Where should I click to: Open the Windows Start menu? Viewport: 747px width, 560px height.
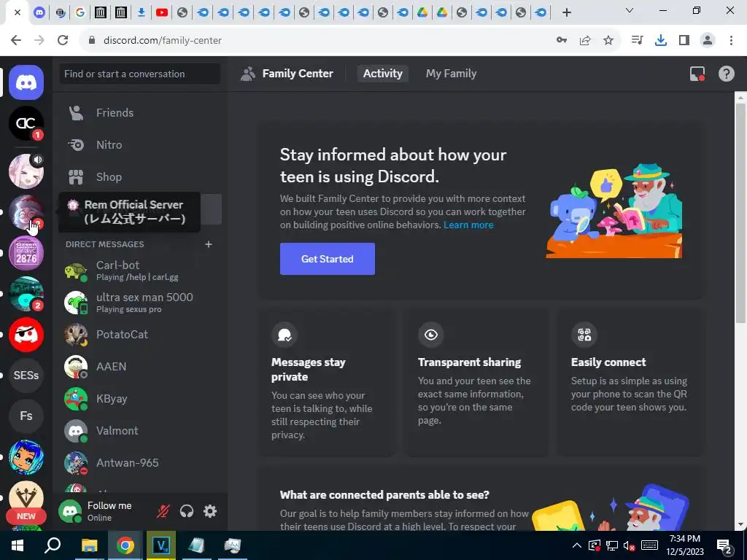coord(18,545)
